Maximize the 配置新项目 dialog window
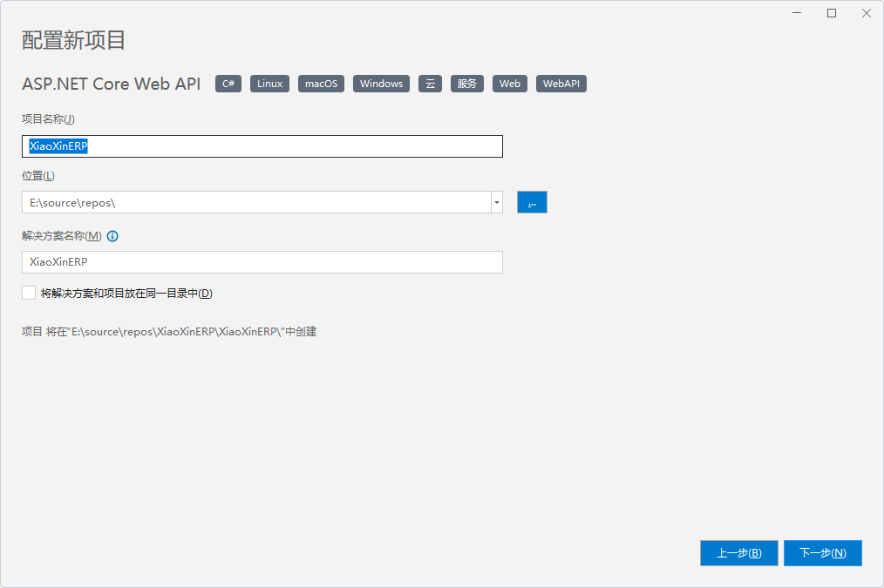This screenshot has width=884, height=588. click(832, 13)
